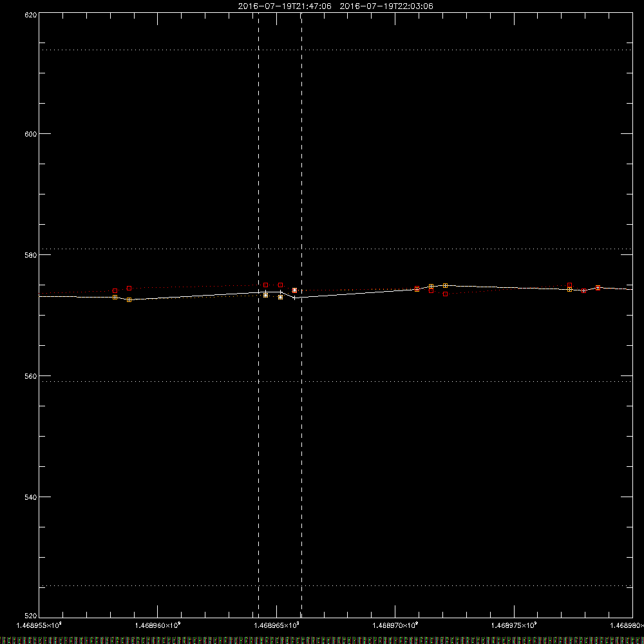
Task: Click the x-axis label 1.468960×10⁹
Action: (158, 625)
